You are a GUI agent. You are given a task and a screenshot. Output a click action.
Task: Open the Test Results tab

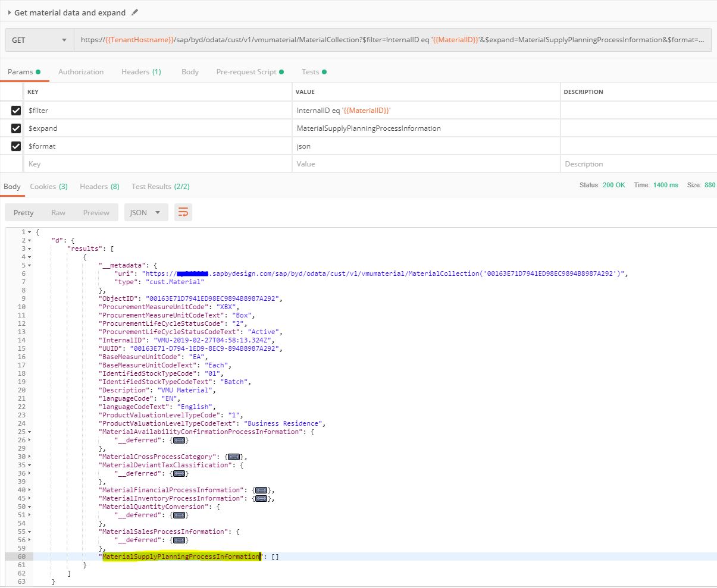[x=160, y=187]
